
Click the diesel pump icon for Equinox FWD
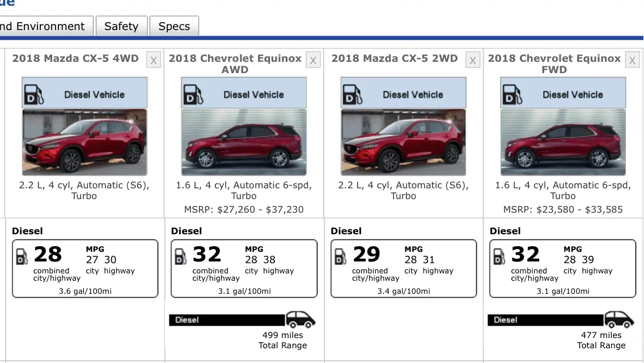(x=512, y=95)
